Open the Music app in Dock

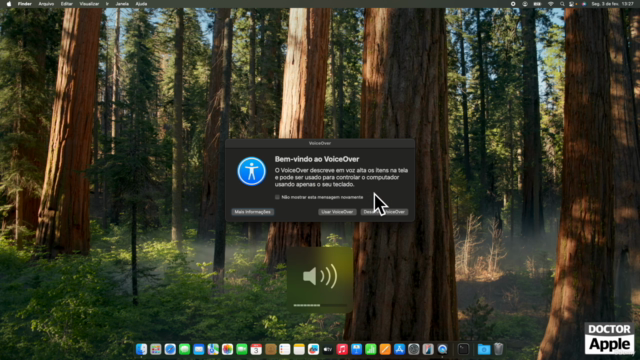click(x=342, y=349)
